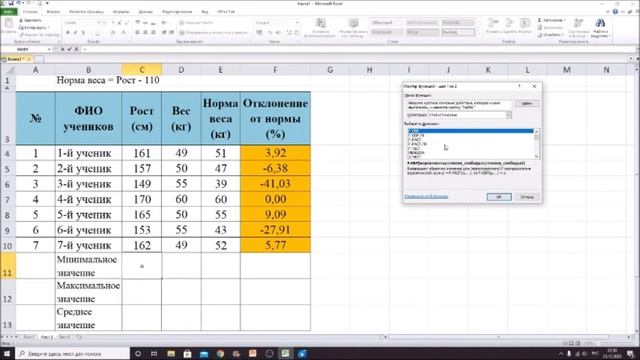This screenshot has height=360, width=640.
Task: Open the Fill dropdown in Editing group
Action: tap(550, 28)
